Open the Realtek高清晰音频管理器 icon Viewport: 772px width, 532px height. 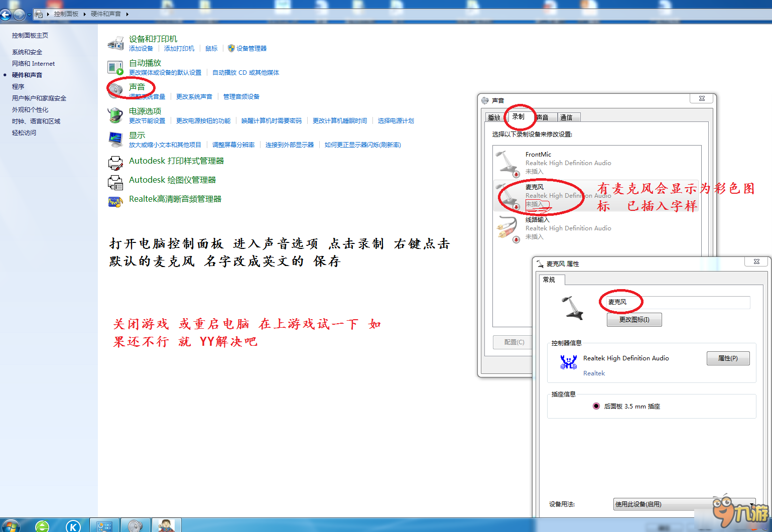point(115,202)
